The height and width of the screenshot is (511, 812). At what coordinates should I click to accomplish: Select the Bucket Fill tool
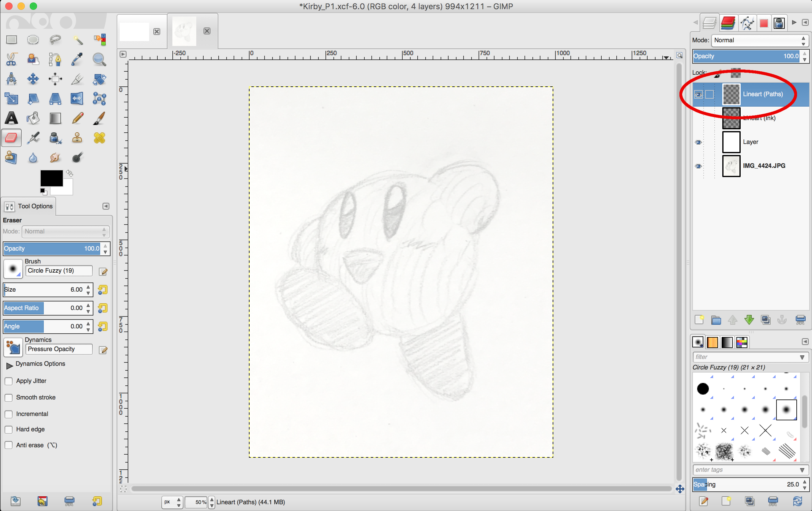coord(33,118)
